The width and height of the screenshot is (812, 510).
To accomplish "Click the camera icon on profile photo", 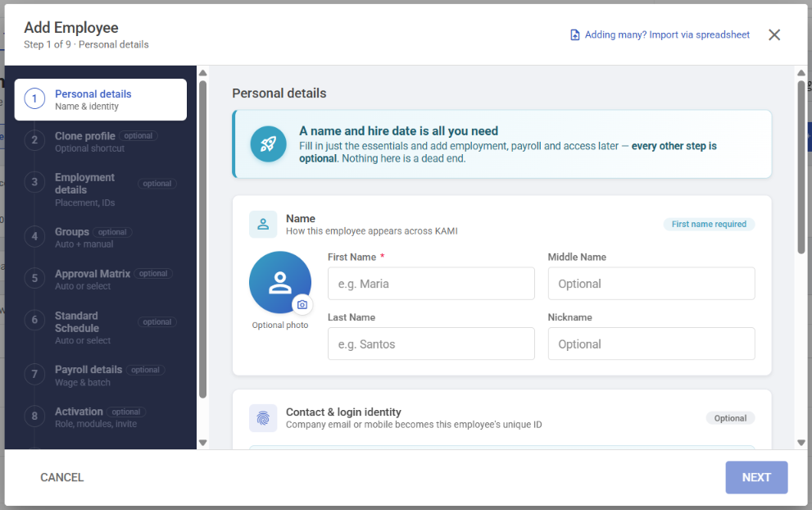I will coord(302,305).
